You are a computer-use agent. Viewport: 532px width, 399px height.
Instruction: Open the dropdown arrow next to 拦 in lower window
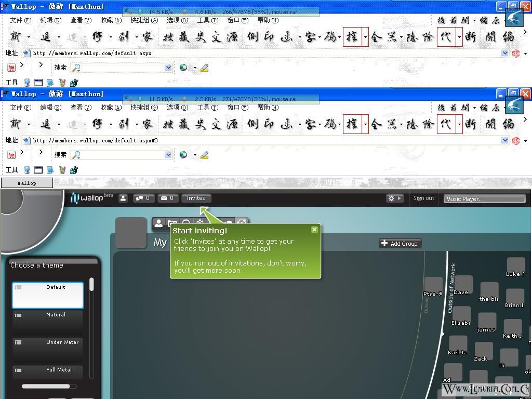coord(365,124)
